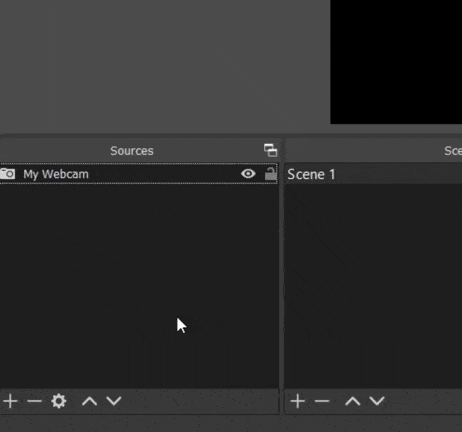
Task: Lock the My Webcam source
Action: [x=271, y=174]
